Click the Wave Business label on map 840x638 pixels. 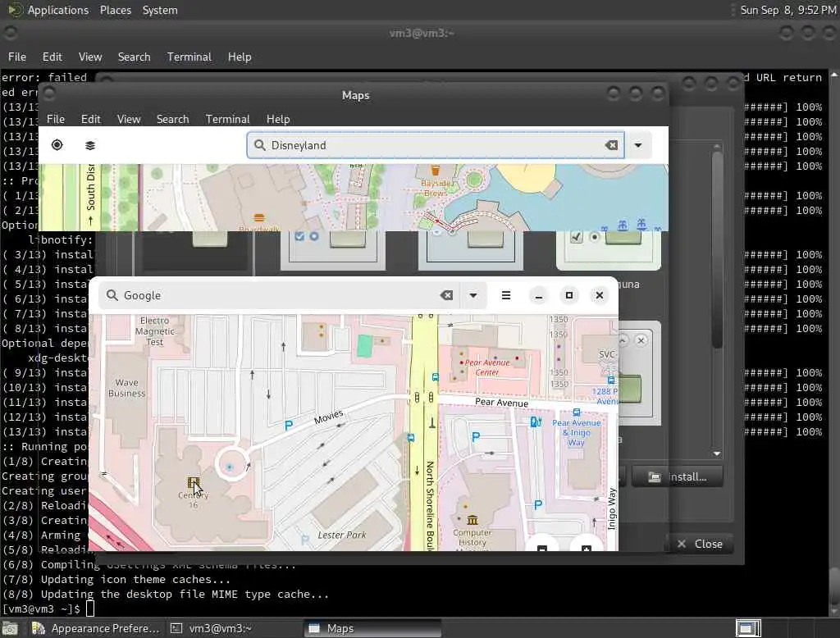click(x=126, y=388)
